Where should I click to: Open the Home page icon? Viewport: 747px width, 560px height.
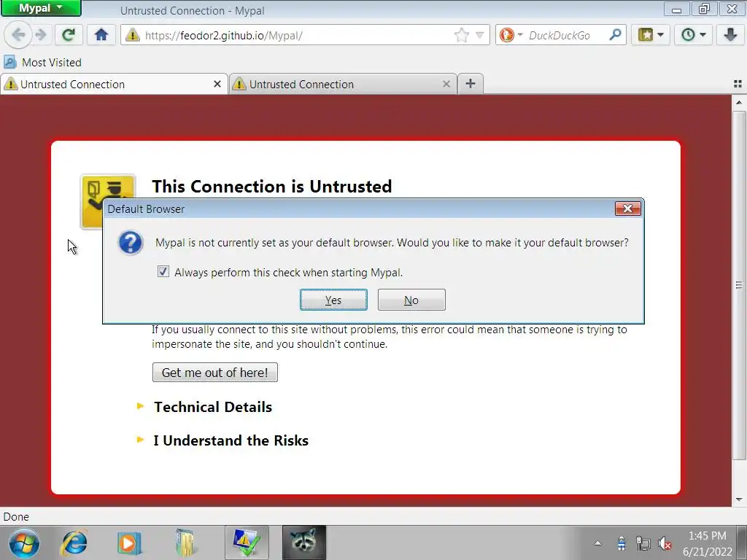click(101, 35)
